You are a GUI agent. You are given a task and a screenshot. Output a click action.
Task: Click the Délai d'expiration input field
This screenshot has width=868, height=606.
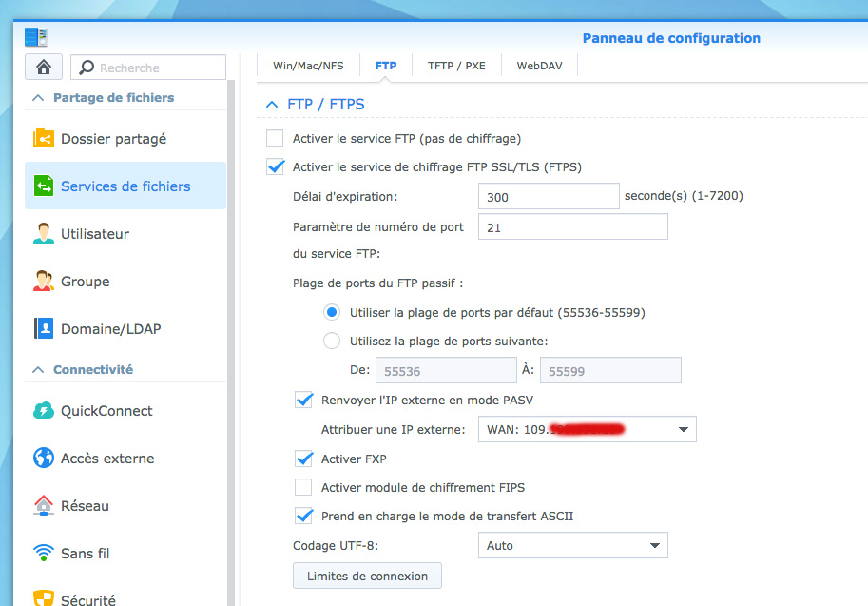pos(549,197)
